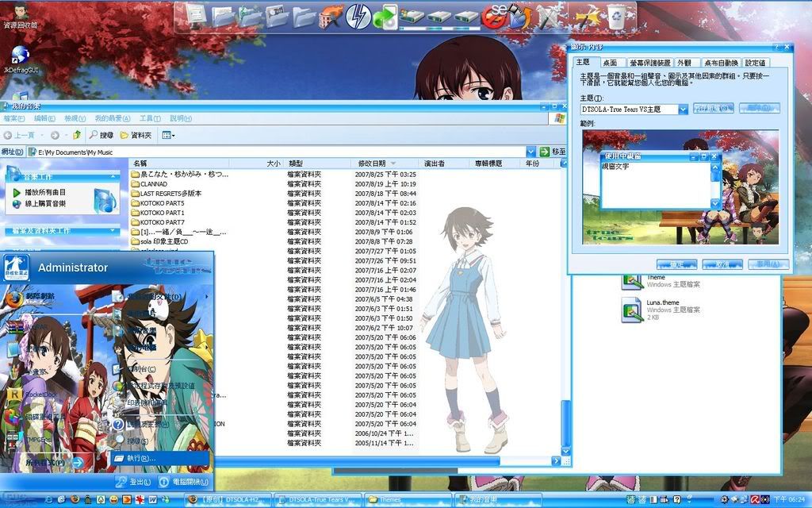Expand 所有程式(P) all programs
This screenshot has width=812, height=508.
55,462
